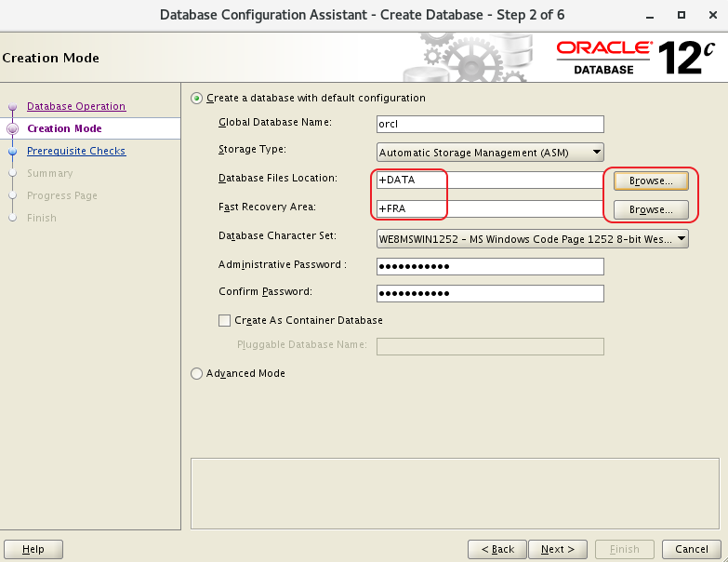Click the Next button
Image resolution: width=728 pixels, height=562 pixels.
click(558, 549)
